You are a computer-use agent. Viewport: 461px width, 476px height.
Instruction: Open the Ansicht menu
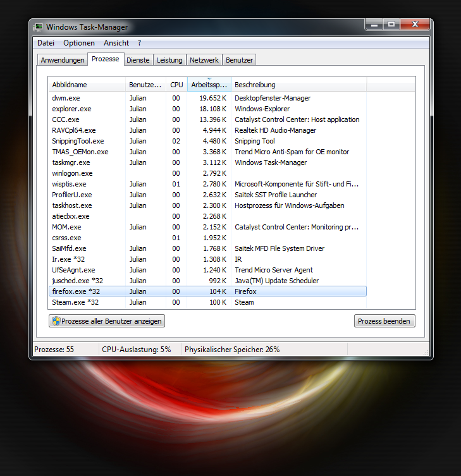pos(116,43)
